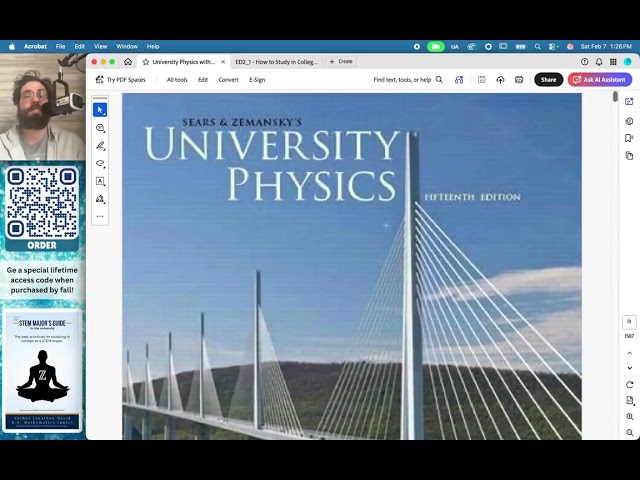Open the Acrobat menu
Image resolution: width=640 pixels, height=480 pixels.
[x=35, y=47]
